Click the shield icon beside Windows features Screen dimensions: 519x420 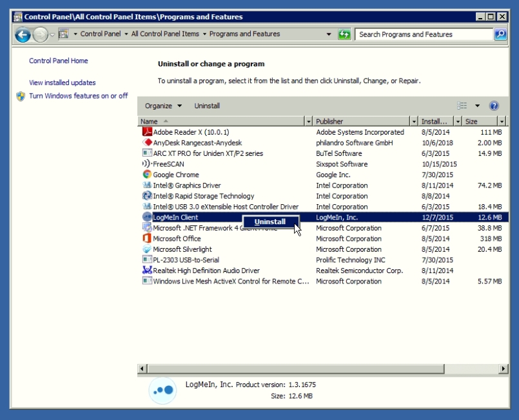click(x=21, y=96)
